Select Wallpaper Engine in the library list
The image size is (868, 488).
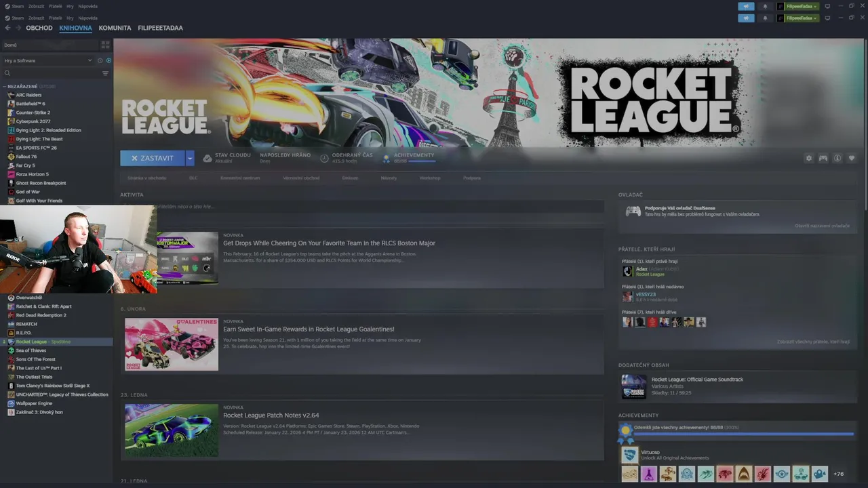[x=34, y=403]
